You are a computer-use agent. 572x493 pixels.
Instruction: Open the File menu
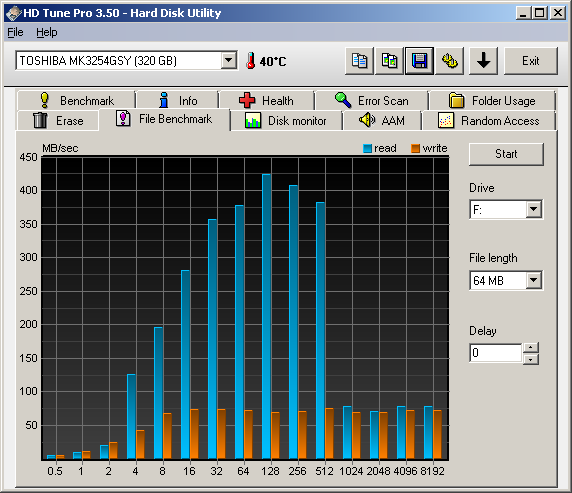coord(15,32)
